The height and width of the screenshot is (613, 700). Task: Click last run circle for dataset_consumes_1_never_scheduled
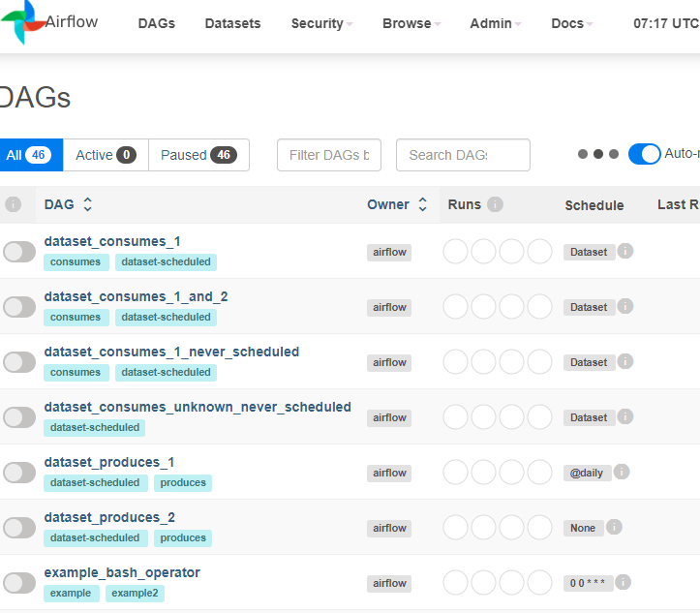pos(539,362)
